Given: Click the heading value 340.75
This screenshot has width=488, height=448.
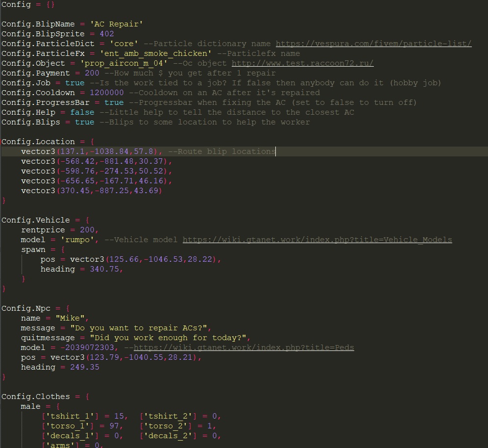Looking at the screenshot, I should pos(104,269).
